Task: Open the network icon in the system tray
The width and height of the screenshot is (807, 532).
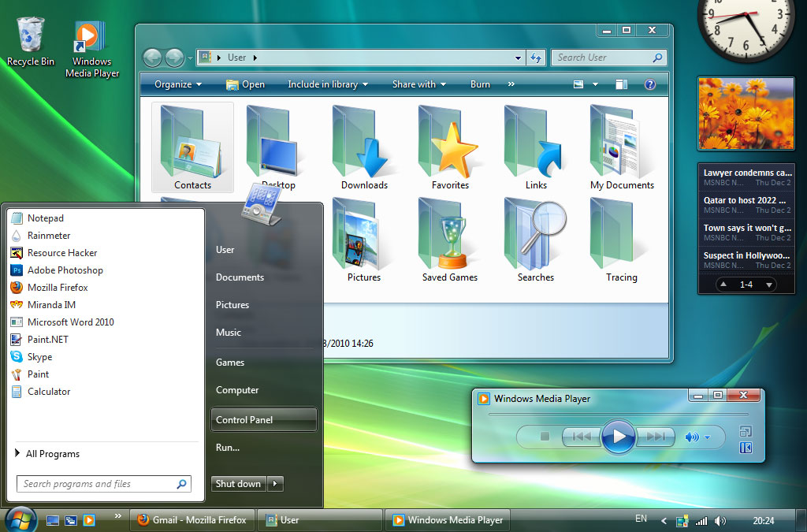Action: pos(682,521)
